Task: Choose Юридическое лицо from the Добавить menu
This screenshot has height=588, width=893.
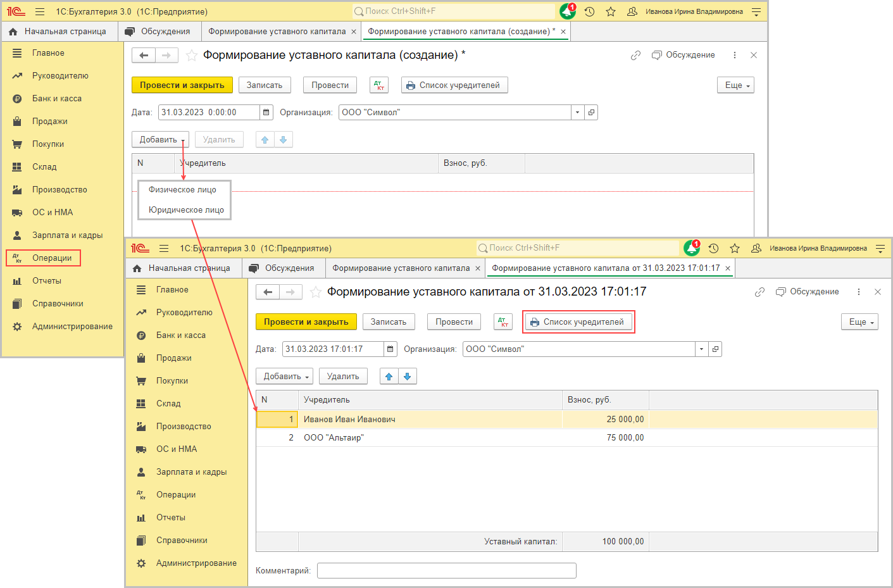Action: coord(186,210)
